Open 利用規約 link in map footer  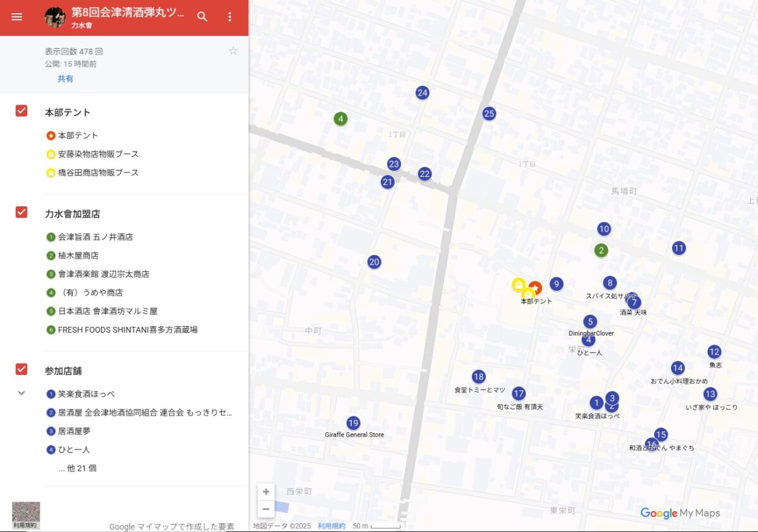coord(332,526)
